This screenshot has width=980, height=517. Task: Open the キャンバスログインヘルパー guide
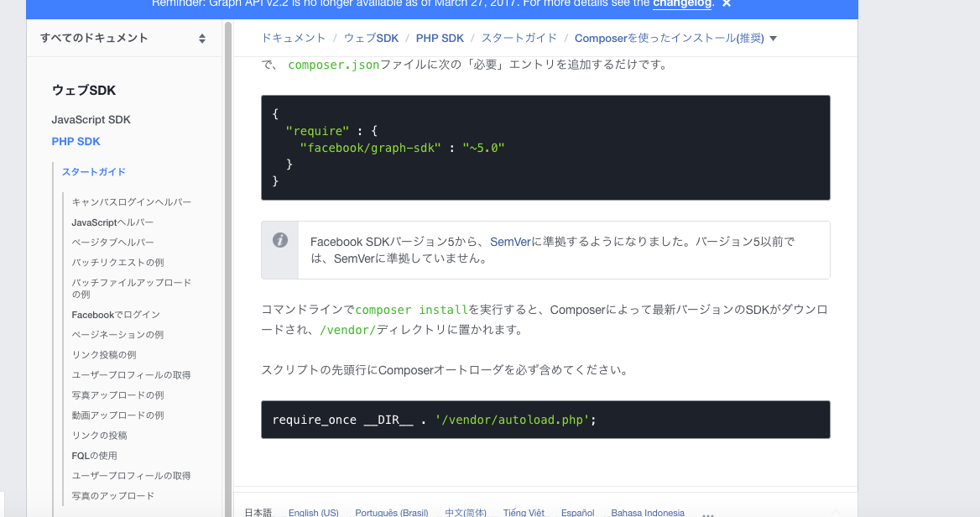(132, 201)
